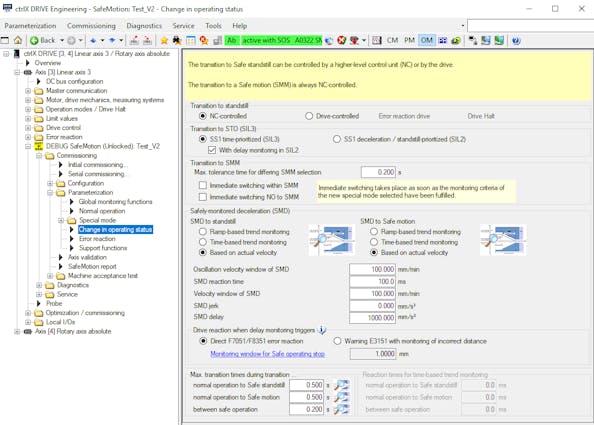Click the yellow star favorites icon

[164, 41]
